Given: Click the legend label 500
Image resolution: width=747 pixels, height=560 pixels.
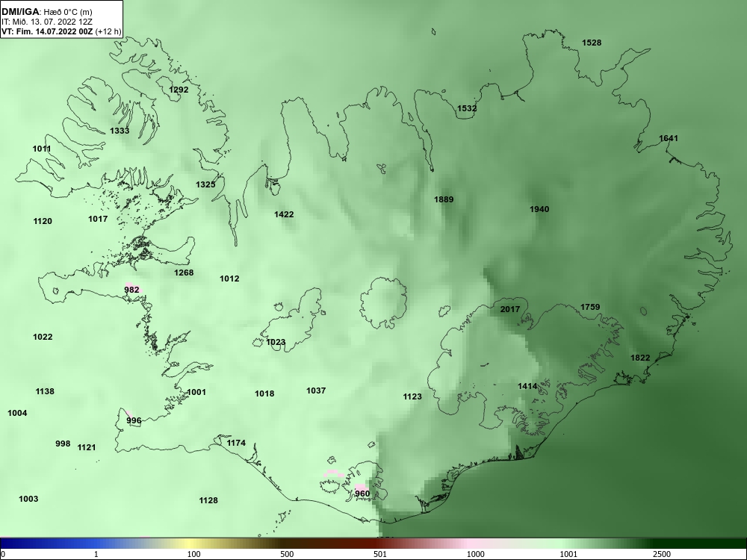Looking at the screenshot, I should (x=287, y=554).
